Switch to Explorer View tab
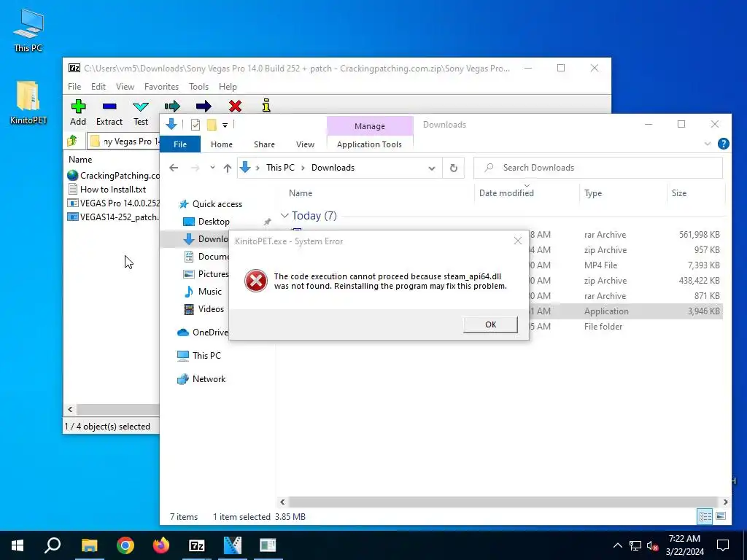 [305, 144]
